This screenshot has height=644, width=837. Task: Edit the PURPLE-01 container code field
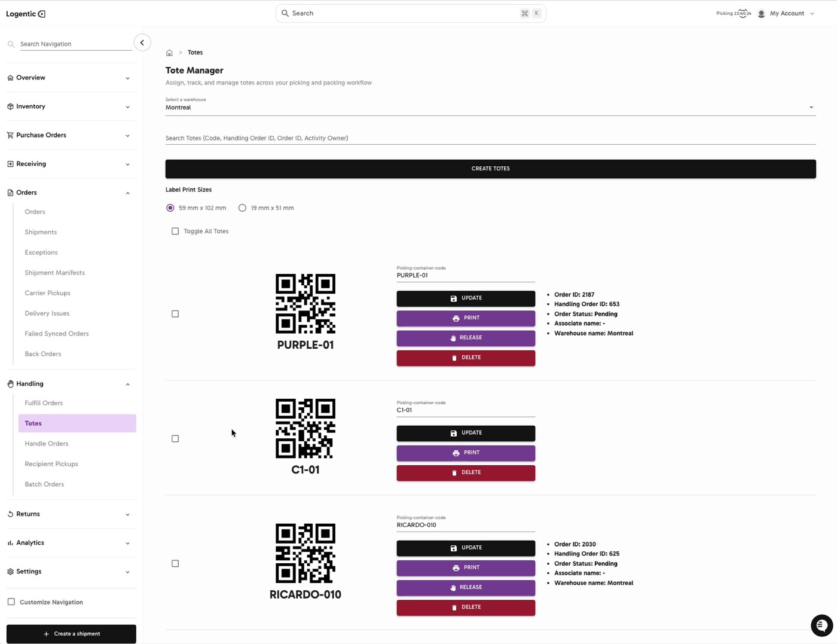[466, 276]
